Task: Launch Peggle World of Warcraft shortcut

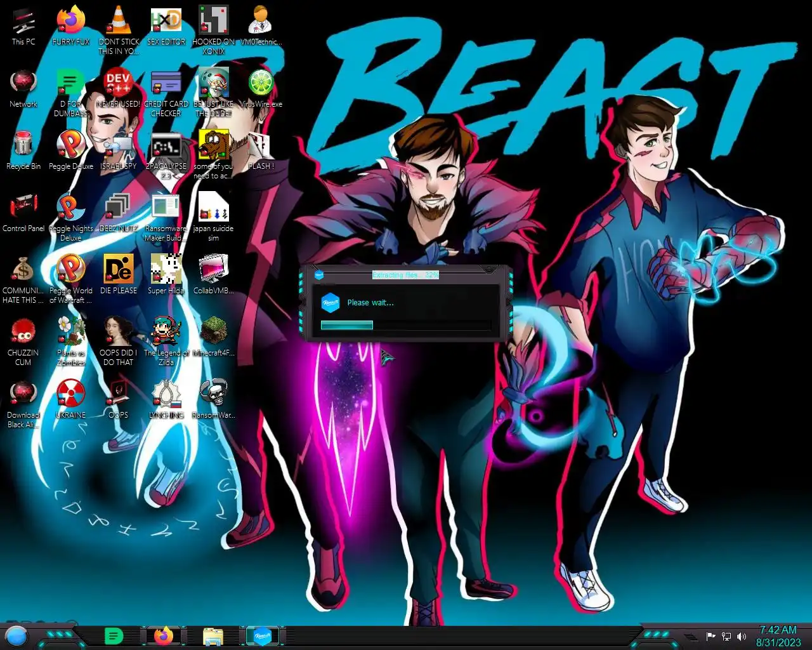Action: tap(71, 279)
